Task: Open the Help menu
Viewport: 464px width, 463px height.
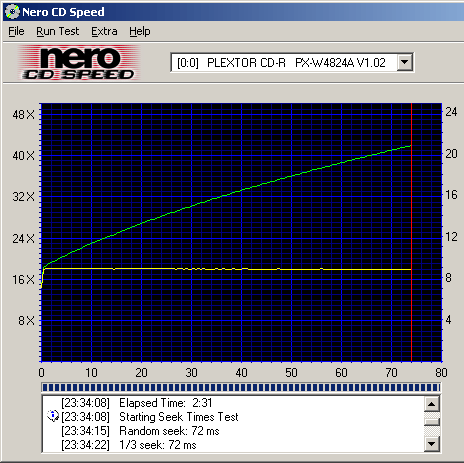Action: point(140,31)
